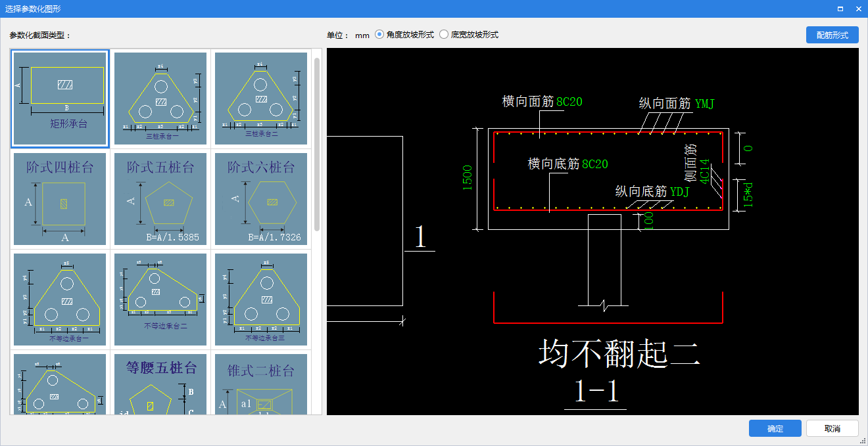Choose the 阶式五桩台 pentagon shape
This screenshot has width=868, height=446.
(160, 199)
